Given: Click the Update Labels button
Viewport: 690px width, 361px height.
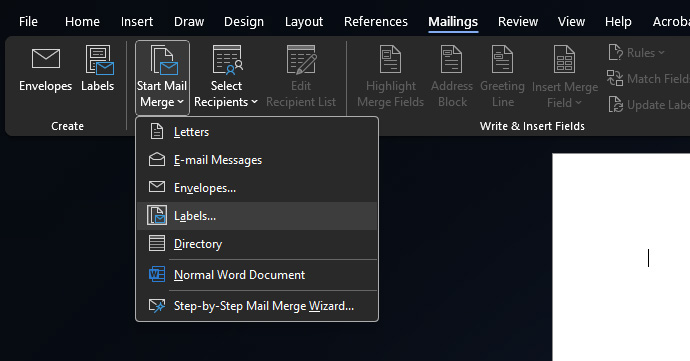Looking at the screenshot, I should click(649, 105).
